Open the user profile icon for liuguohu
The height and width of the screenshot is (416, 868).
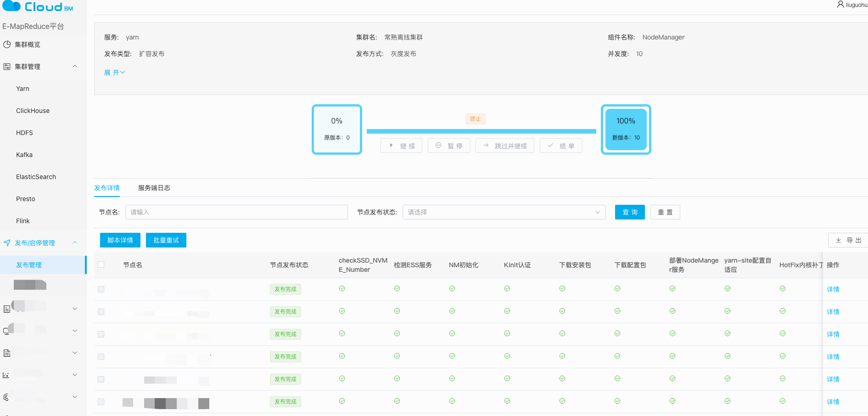[840, 5]
